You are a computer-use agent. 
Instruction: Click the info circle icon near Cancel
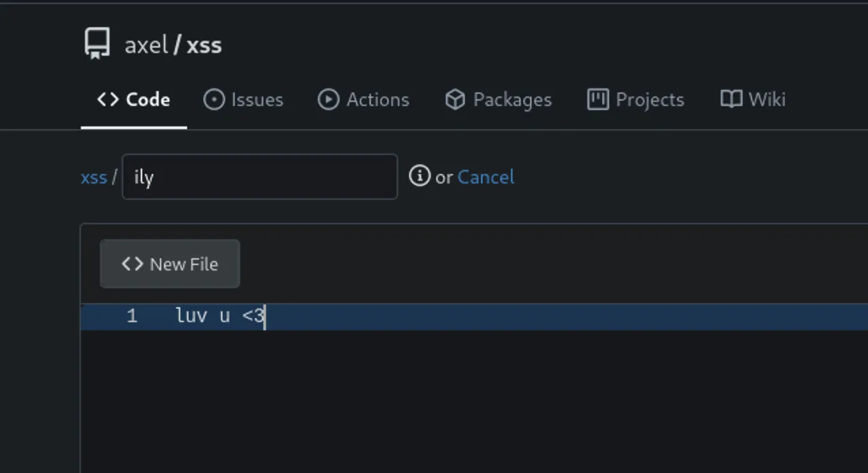[420, 176]
